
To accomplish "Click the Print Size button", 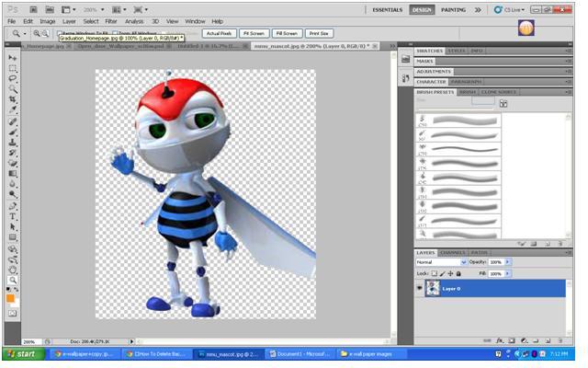I will [x=319, y=33].
